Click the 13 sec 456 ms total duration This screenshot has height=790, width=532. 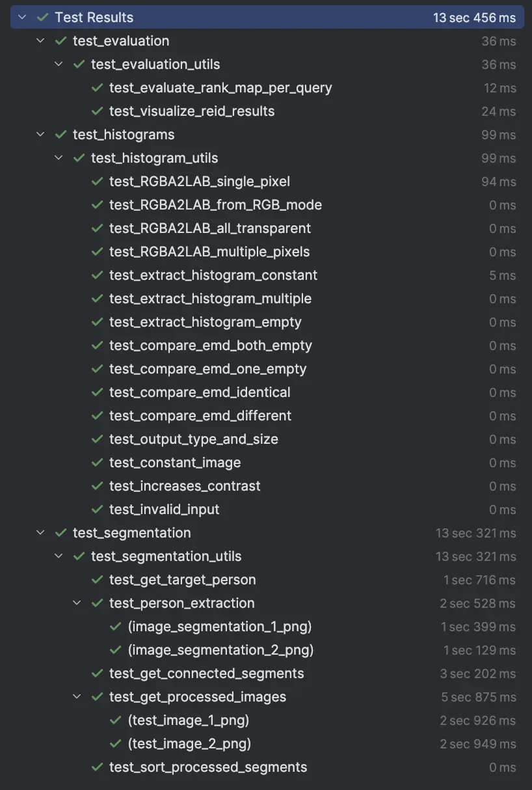click(x=474, y=18)
